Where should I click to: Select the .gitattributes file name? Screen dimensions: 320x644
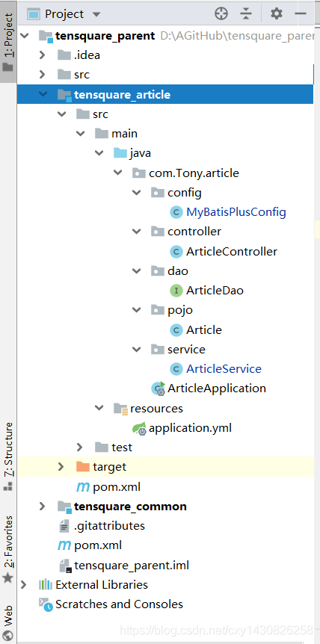(109, 526)
